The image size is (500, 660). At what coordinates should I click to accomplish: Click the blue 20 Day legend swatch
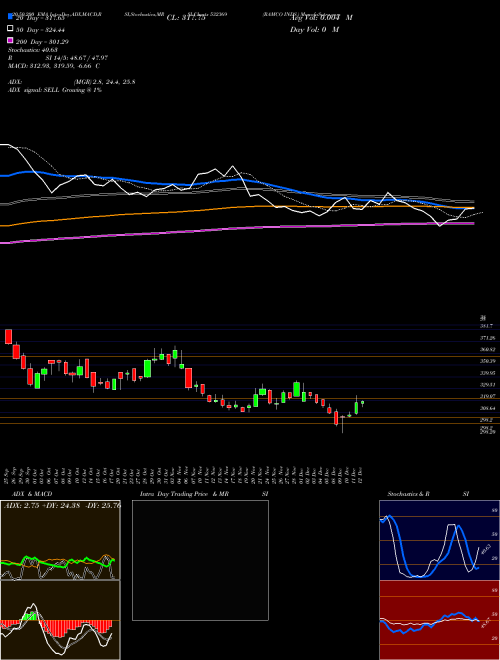(x=10, y=17)
